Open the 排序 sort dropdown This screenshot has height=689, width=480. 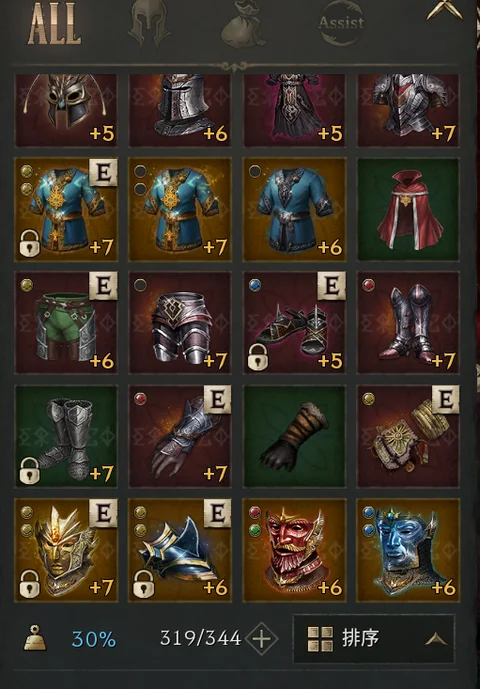pos(374,638)
